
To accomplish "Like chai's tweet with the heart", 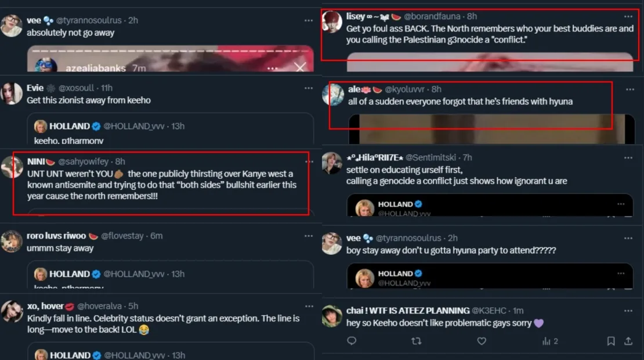I will click(482, 341).
